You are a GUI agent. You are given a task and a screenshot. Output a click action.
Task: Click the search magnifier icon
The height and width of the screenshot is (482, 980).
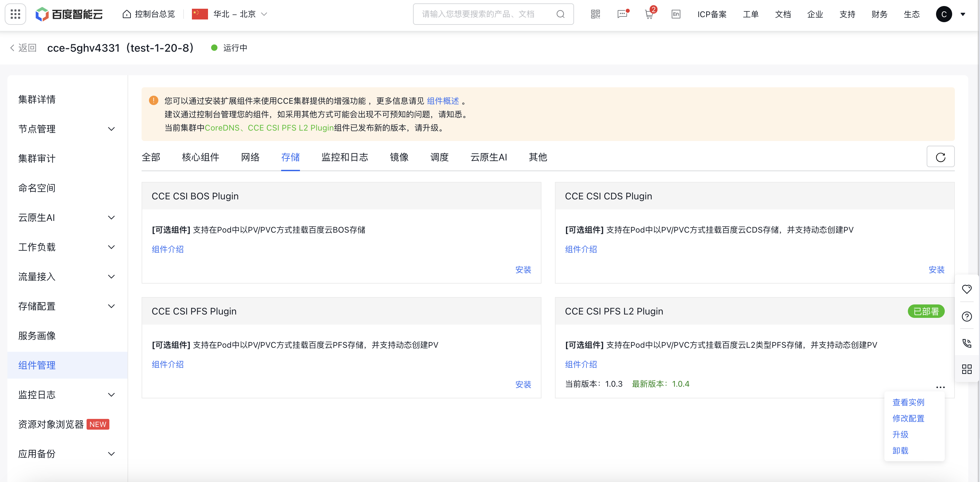[x=560, y=14]
